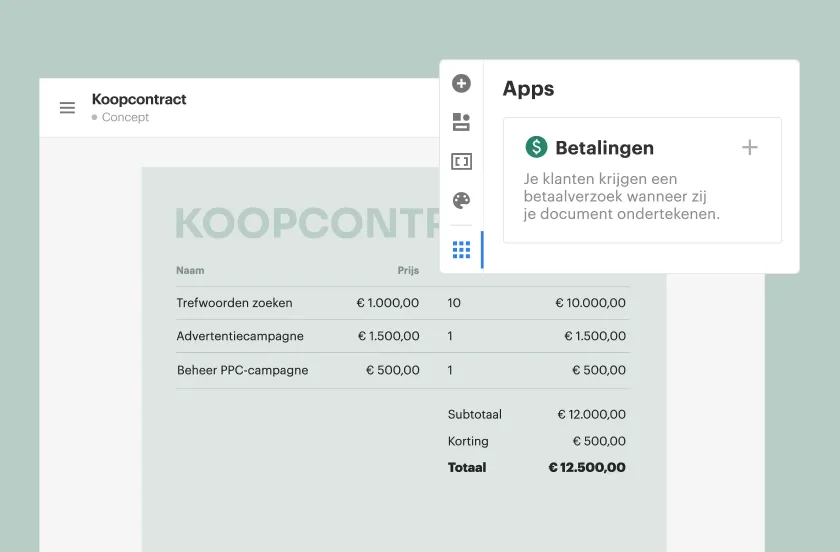Click the add content plus icon
Image resolution: width=840 pixels, height=552 pixels.
(x=461, y=83)
